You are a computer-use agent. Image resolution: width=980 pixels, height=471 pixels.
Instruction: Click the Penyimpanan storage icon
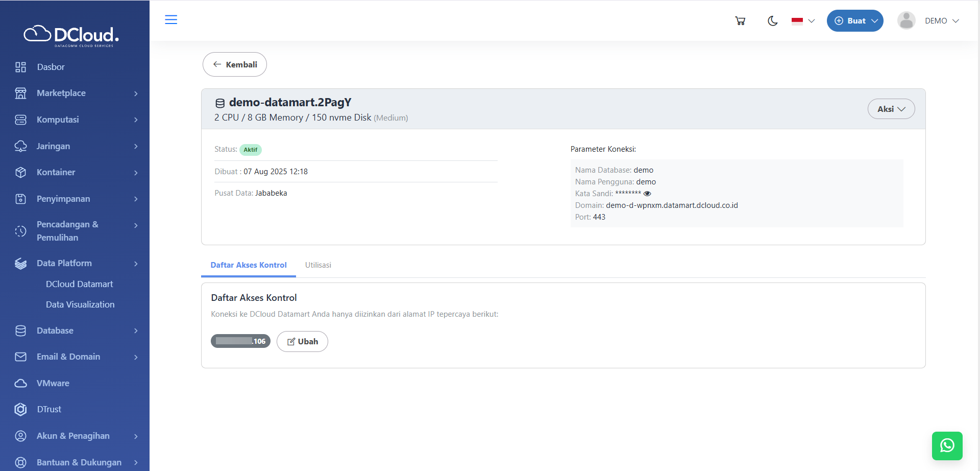[x=20, y=199]
